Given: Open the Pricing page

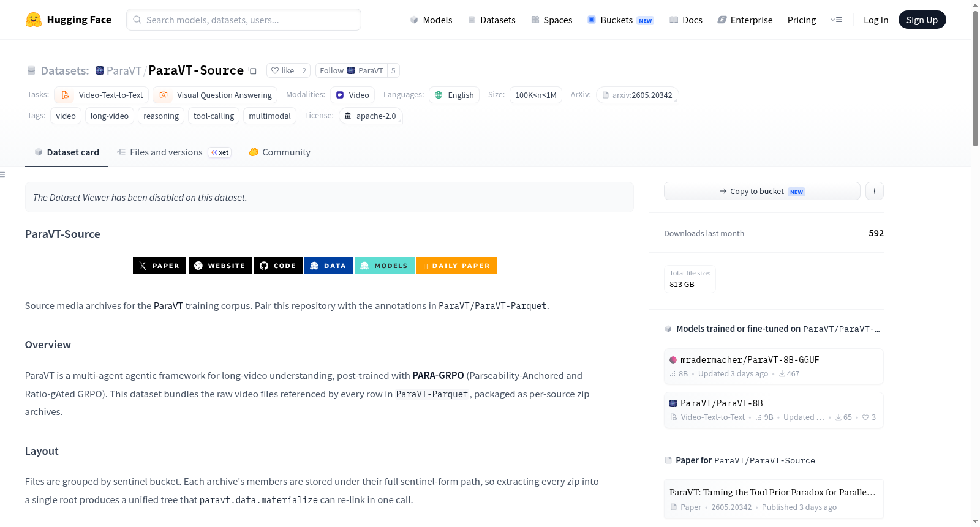Looking at the screenshot, I should pos(802,20).
